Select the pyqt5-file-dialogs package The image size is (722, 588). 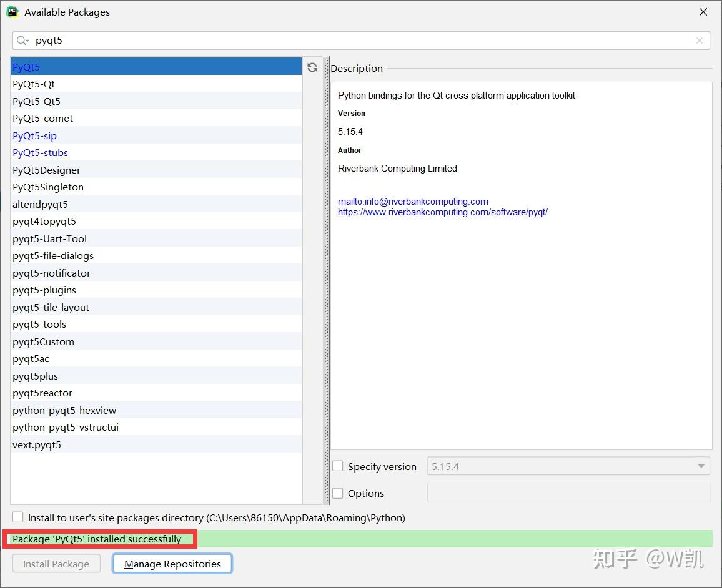click(x=156, y=256)
